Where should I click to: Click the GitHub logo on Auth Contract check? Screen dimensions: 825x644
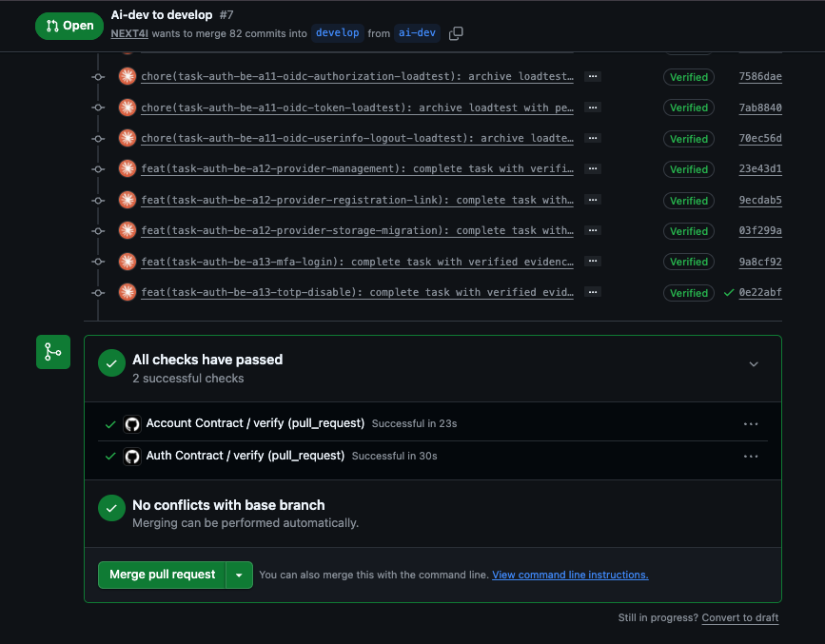pyautogui.click(x=132, y=457)
